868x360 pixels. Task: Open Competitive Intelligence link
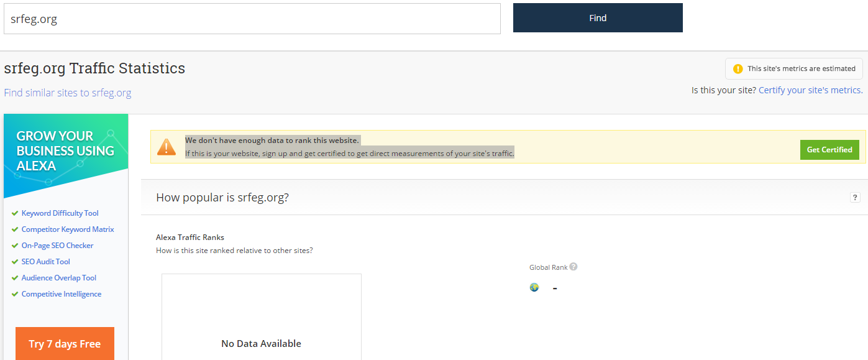[62, 294]
